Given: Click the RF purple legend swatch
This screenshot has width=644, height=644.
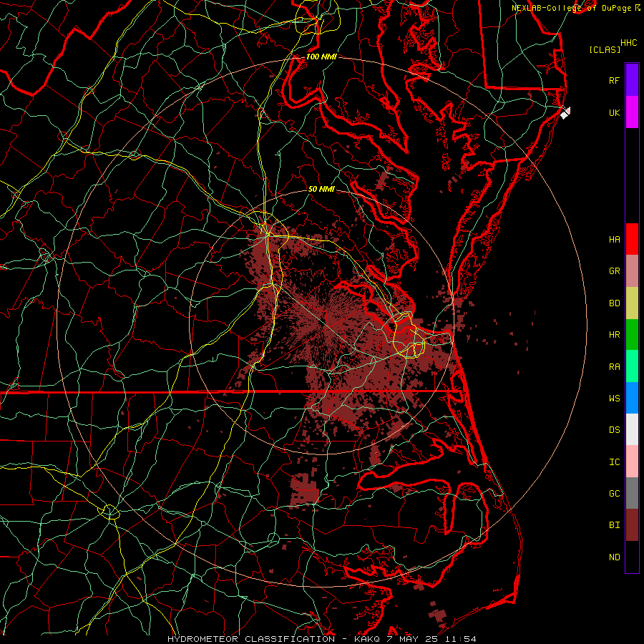Looking at the screenshot, I should click(x=632, y=80).
